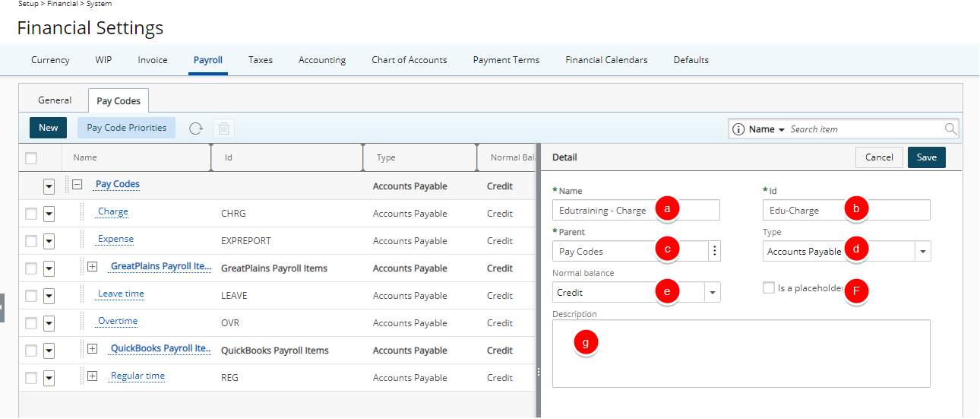
Task: Expand the GreatPlains Payroll Items node
Action: pos(93,267)
